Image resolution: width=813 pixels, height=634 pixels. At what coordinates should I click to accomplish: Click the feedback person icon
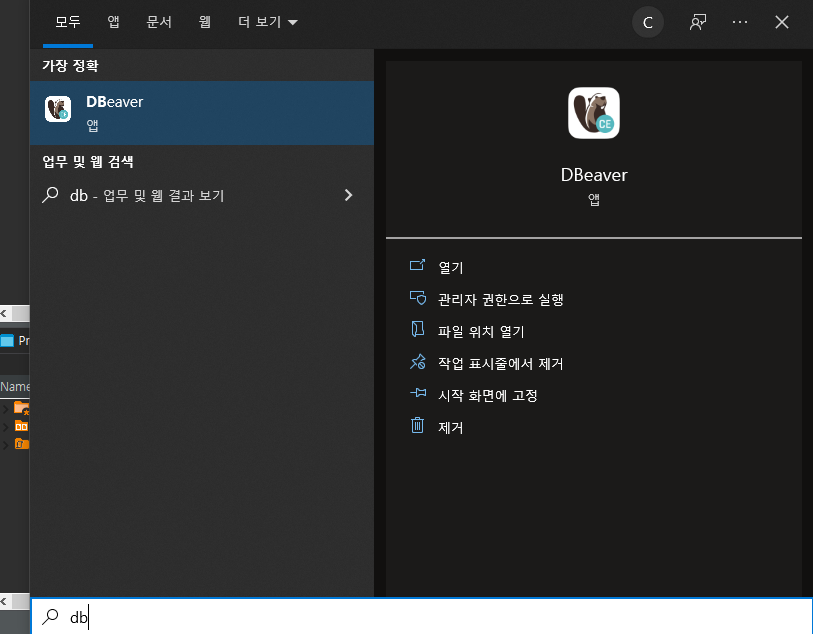[x=697, y=22]
